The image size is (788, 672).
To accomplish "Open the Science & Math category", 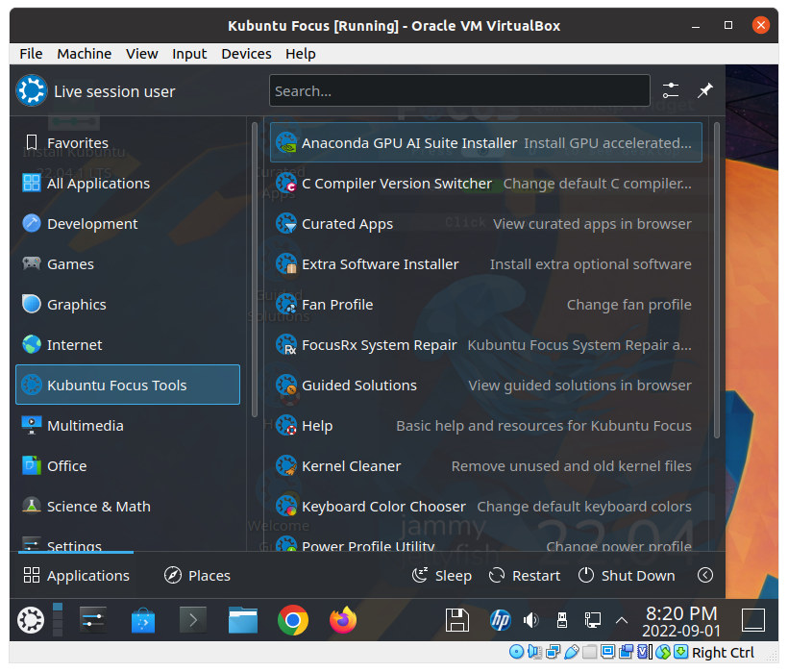I will (128, 506).
